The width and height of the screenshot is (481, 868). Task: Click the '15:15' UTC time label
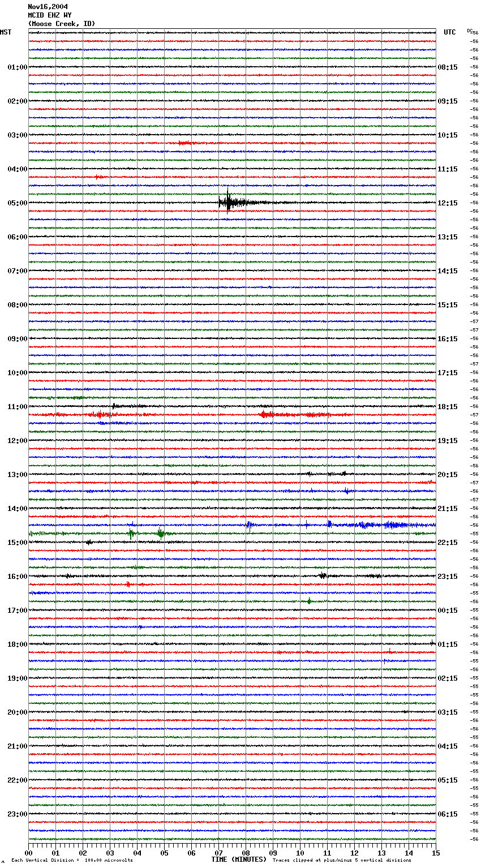coord(448,305)
